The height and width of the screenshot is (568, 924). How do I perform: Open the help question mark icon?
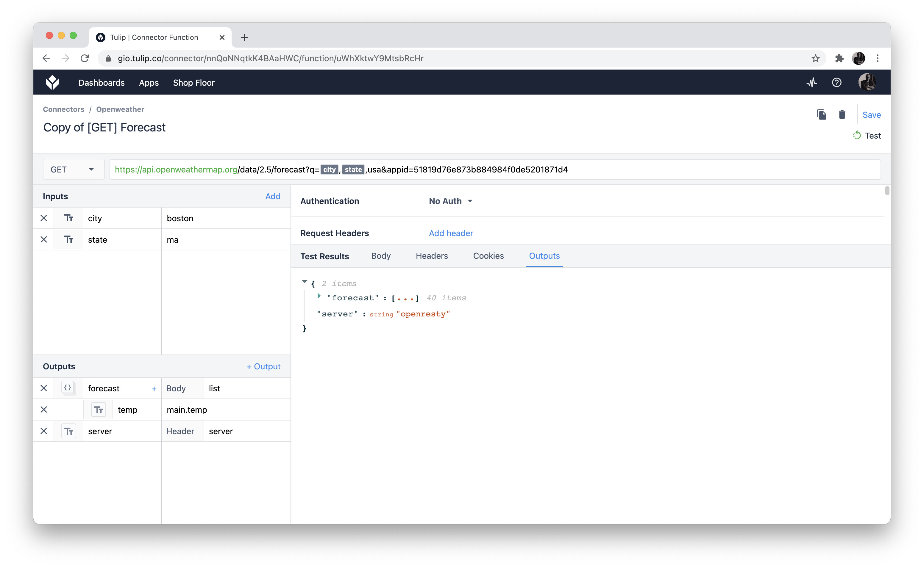pos(836,83)
